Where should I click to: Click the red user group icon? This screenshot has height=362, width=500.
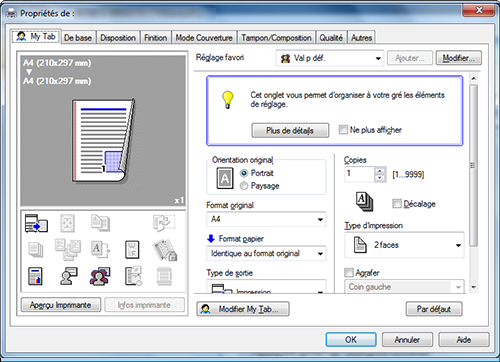click(x=100, y=276)
